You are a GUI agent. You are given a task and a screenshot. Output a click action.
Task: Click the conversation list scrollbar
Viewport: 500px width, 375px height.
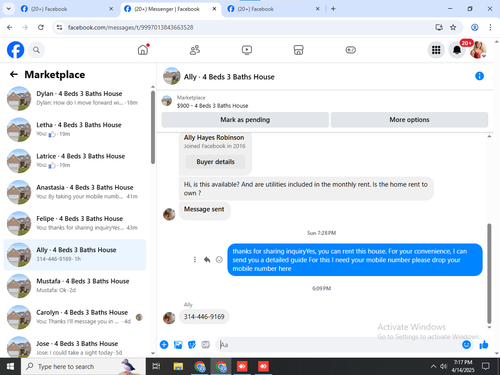153,127
